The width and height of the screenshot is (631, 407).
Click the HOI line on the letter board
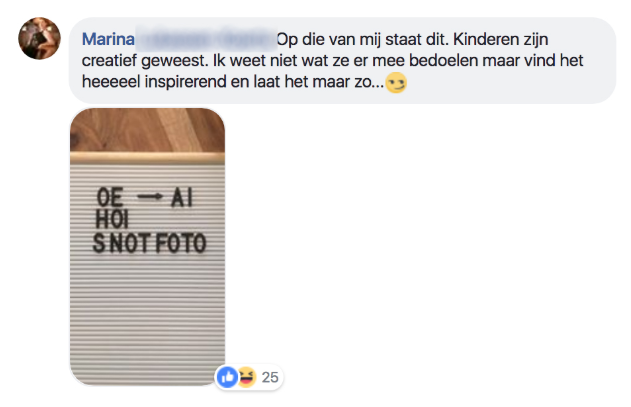pos(112,220)
